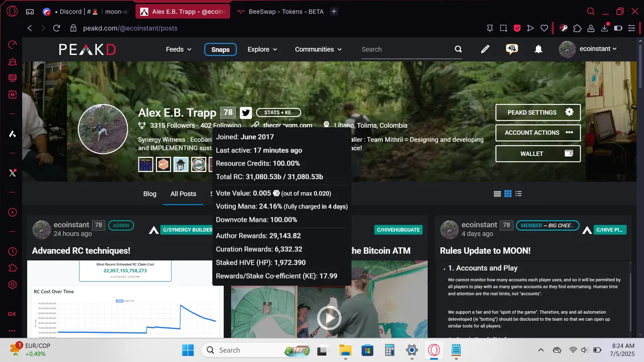Viewport: 644px width, 362px height.
Task: Open the Advanced RC techniques! post
Action: click(x=81, y=250)
